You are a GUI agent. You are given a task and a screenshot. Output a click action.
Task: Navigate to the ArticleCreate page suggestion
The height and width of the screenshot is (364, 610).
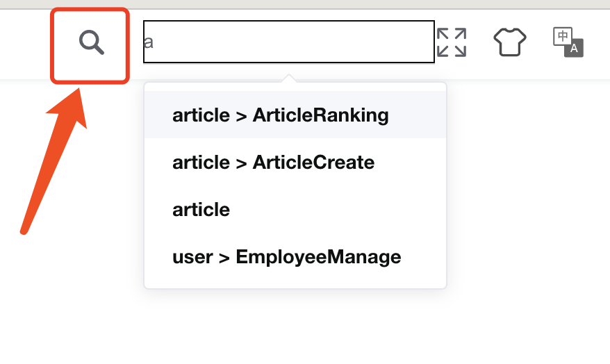pyautogui.click(x=274, y=163)
